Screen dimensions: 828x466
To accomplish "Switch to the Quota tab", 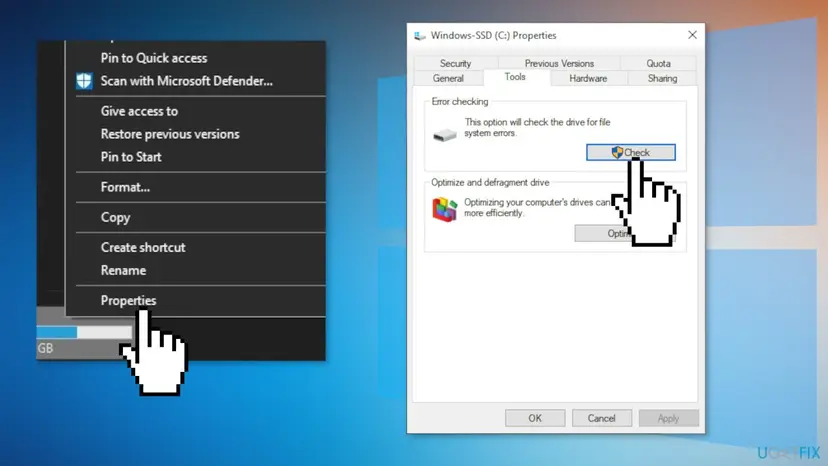I will [x=658, y=63].
